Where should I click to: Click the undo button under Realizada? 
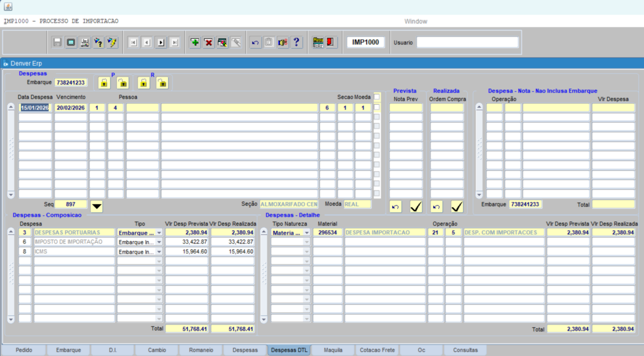[436, 207]
